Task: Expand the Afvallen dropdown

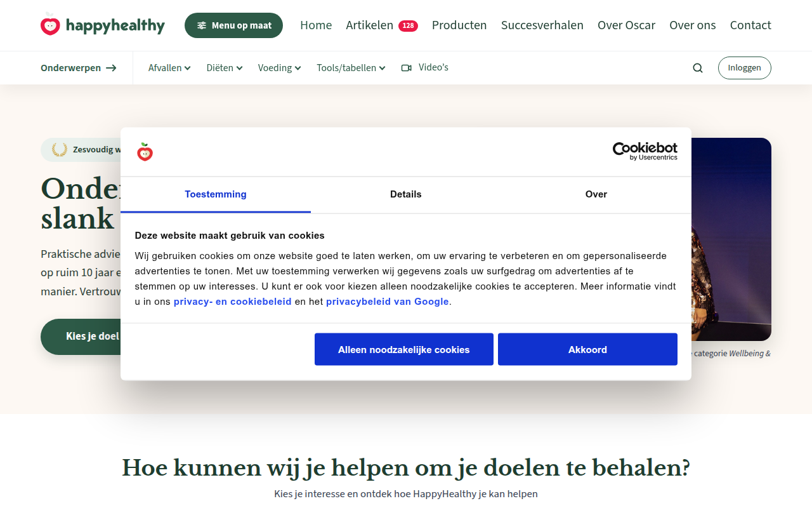Action: pos(169,68)
